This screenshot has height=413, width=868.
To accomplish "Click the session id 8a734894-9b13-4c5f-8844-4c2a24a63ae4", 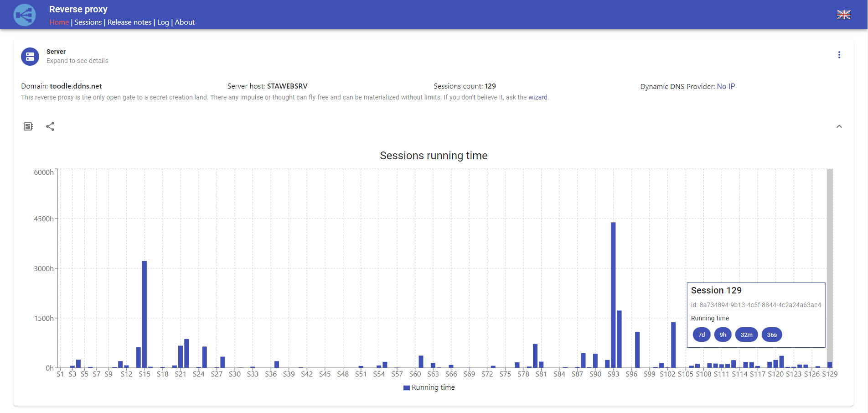I will point(760,305).
